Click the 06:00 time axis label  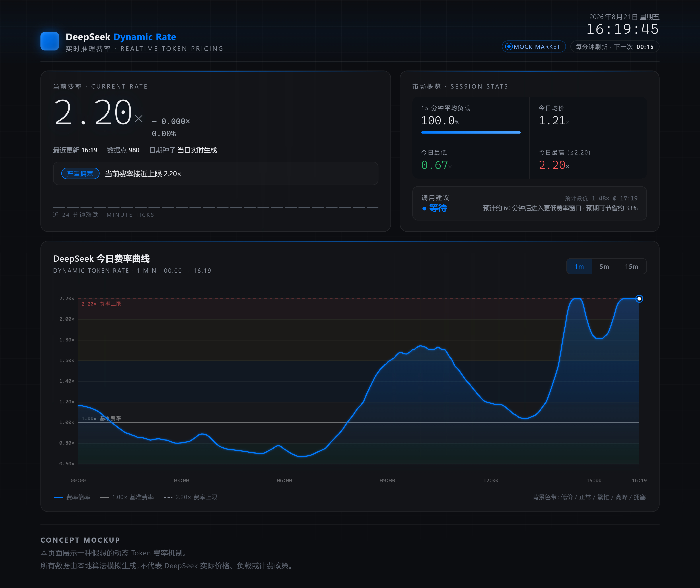coord(284,480)
